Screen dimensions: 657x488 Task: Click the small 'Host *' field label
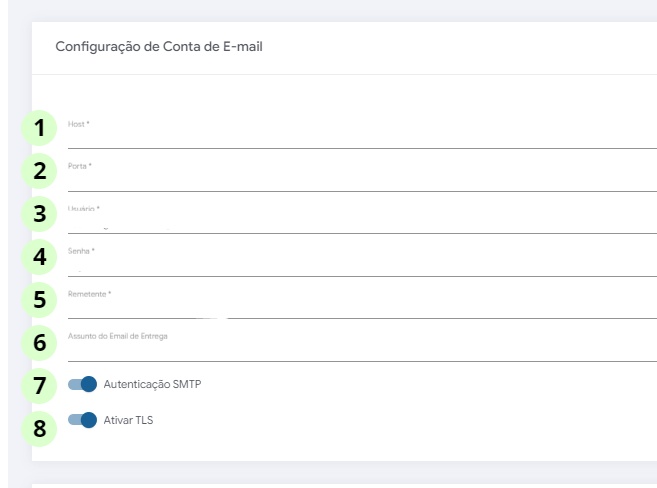click(79, 123)
